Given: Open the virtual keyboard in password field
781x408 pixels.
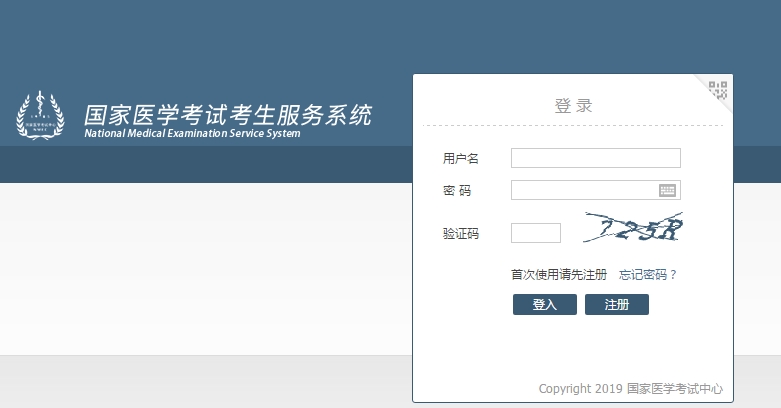Looking at the screenshot, I should click(x=667, y=190).
